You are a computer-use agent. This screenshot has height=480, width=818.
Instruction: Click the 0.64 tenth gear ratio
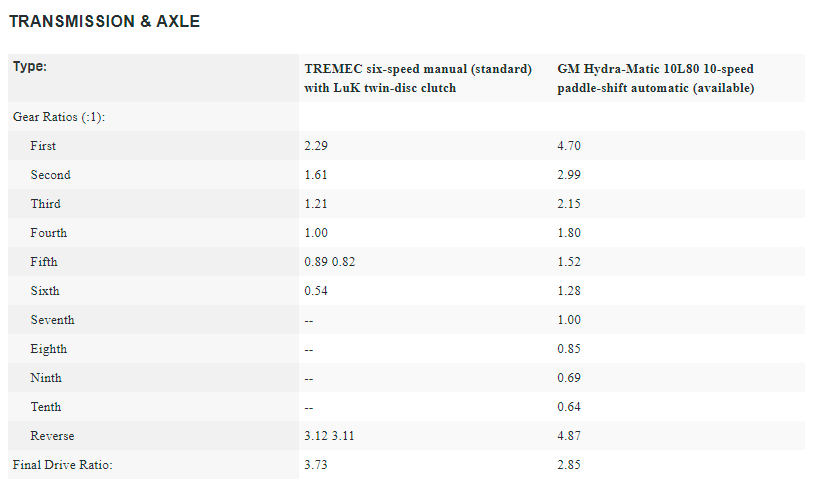[569, 407]
